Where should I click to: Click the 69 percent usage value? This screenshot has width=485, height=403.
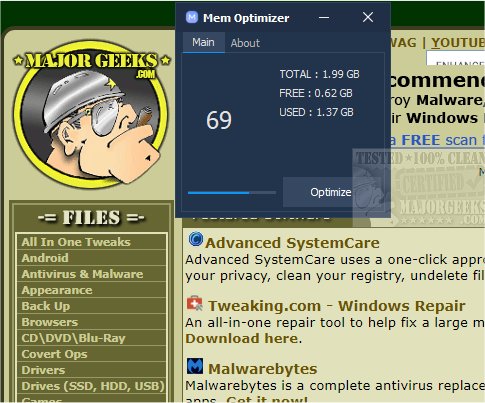coord(219,120)
